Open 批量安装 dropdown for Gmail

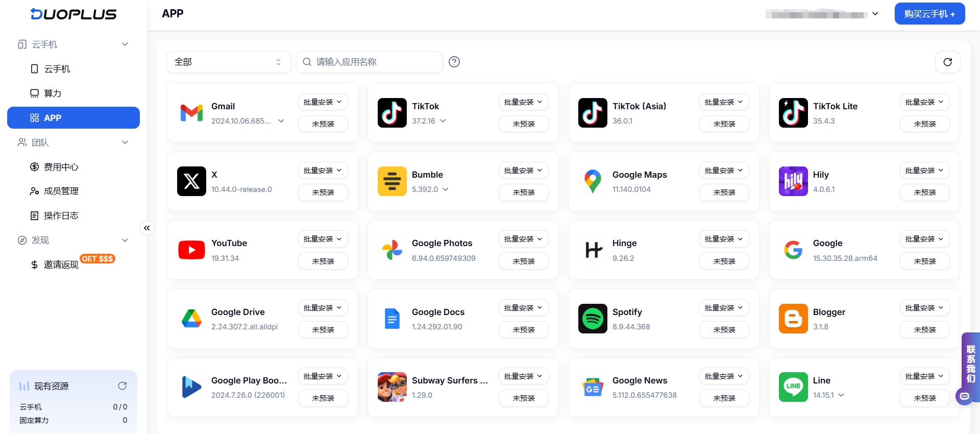click(x=323, y=102)
